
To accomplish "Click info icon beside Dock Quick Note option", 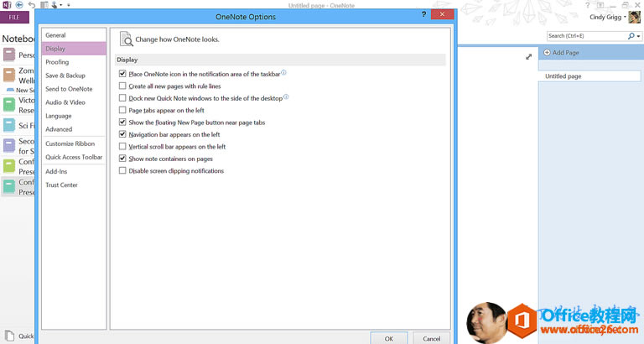I will [286, 97].
